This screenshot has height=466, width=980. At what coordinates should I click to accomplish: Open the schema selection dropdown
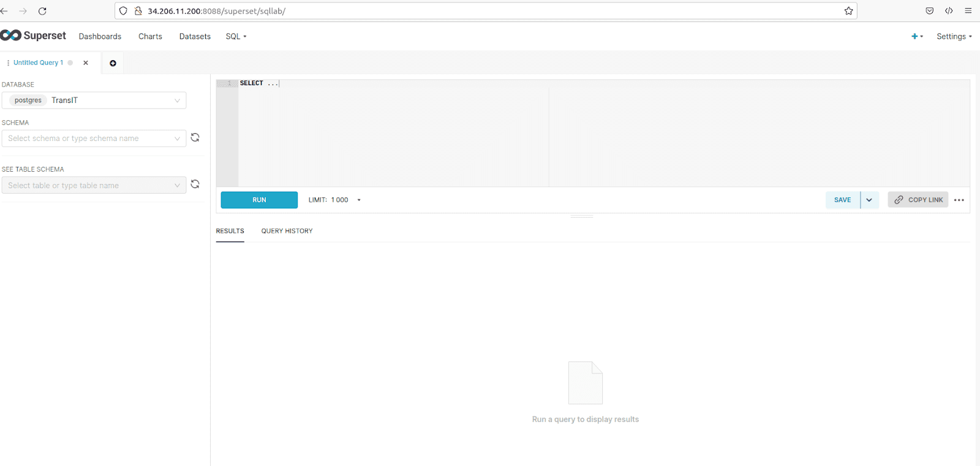[94, 138]
